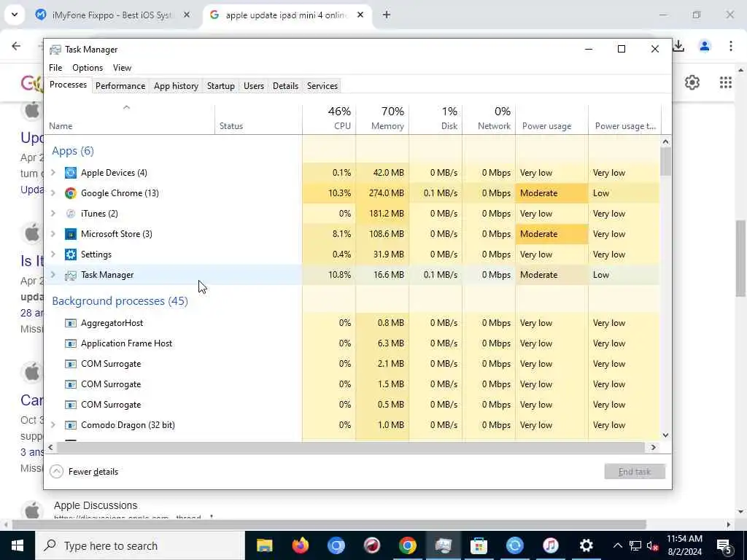Open Chrome three-dot menu

tap(731, 46)
